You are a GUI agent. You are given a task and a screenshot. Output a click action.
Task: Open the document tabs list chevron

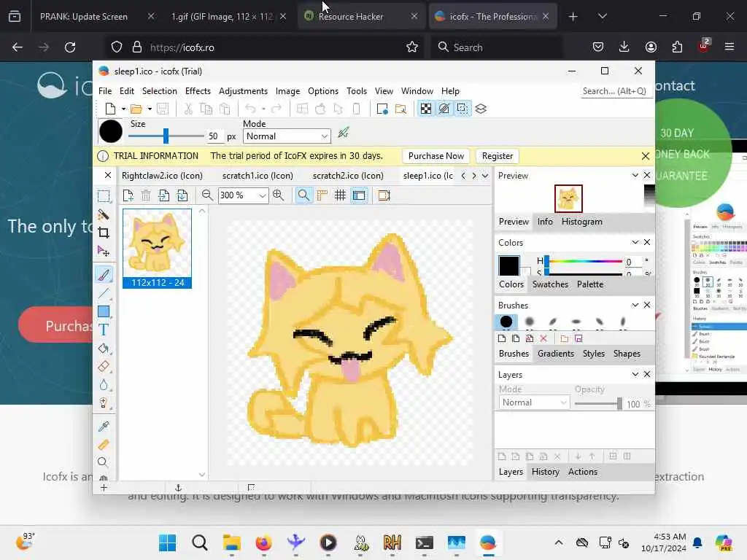tap(485, 176)
